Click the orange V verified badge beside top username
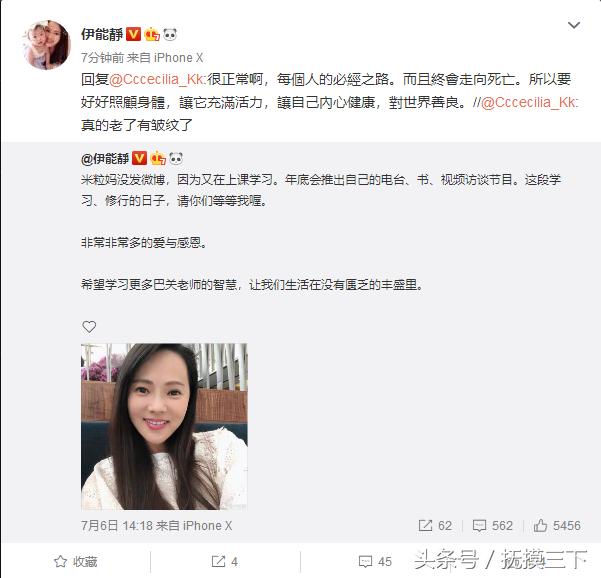The height and width of the screenshot is (578, 601). 133,34
